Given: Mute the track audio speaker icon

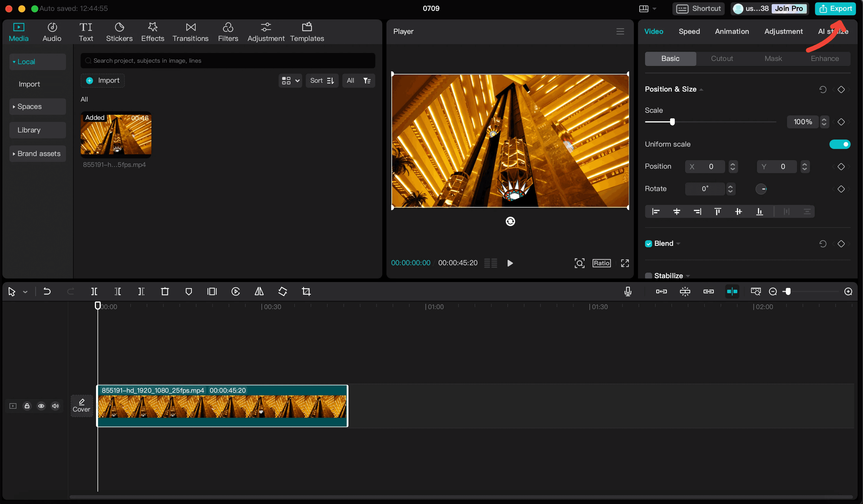Looking at the screenshot, I should click(x=55, y=406).
